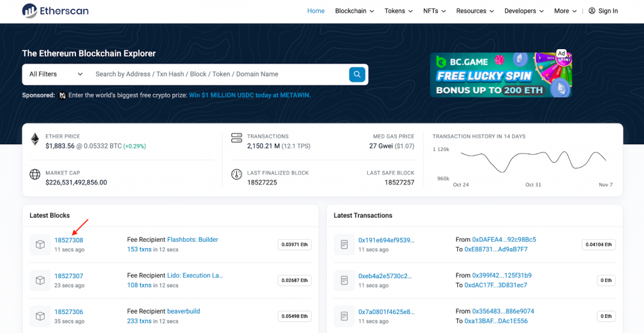Click the gauge icon beside Last Finalized Block
The image size is (644, 333).
[236, 174]
